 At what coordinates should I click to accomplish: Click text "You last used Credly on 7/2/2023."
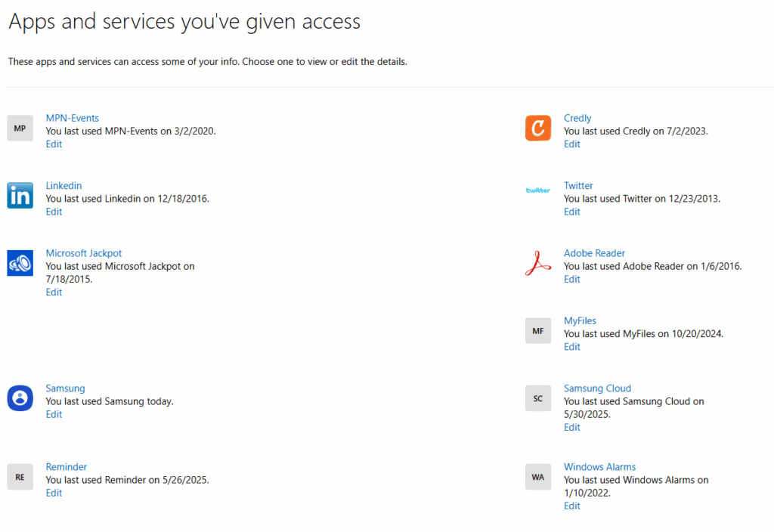coord(636,131)
